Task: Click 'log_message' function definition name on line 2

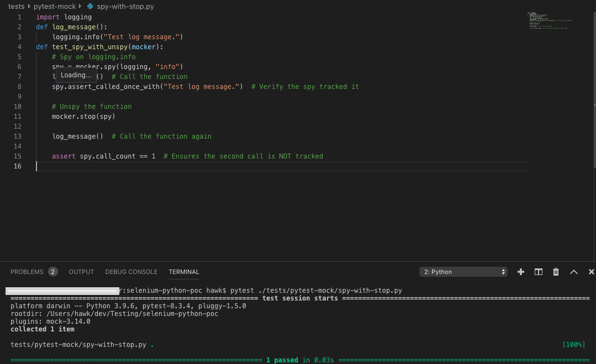Action: [x=73, y=27]
